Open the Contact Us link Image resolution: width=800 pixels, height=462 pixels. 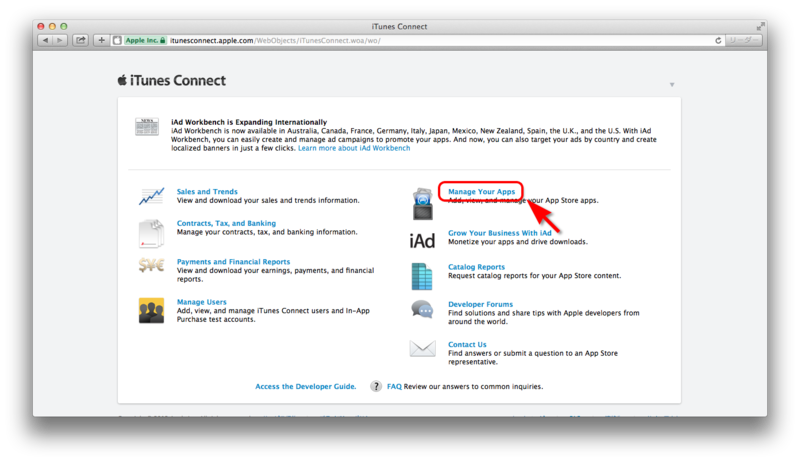467,345
